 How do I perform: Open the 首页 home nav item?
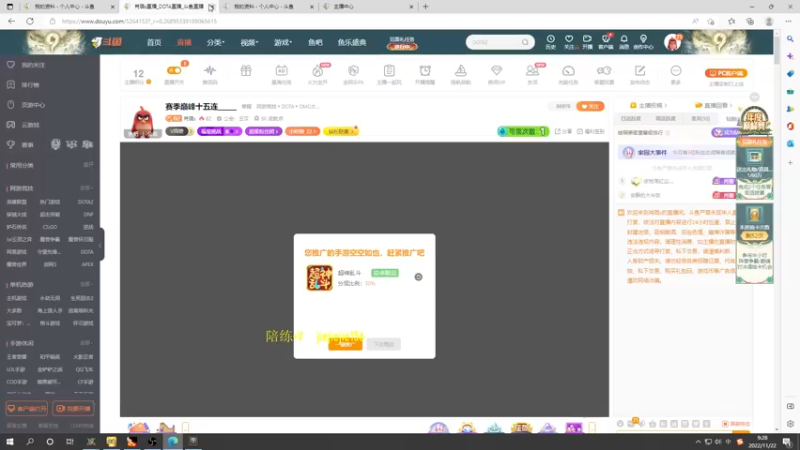[x=154, y=42]
